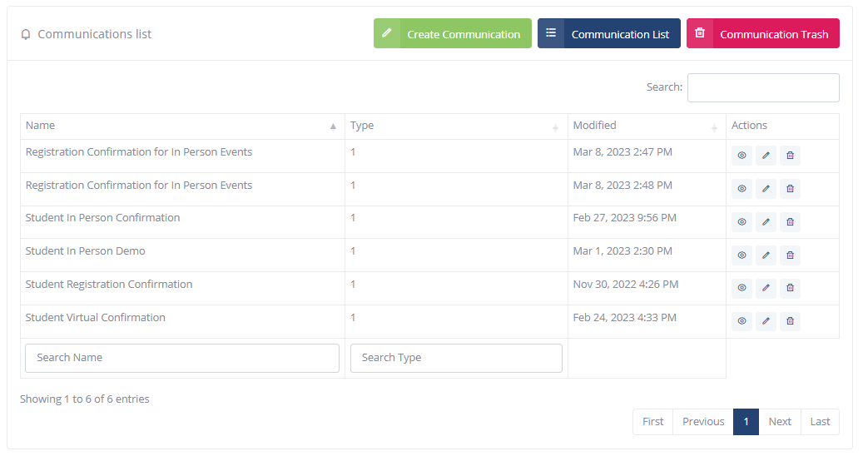Viewport: 868px width, 456px height.
Task: Jump to the Last page
Action: point(820,422)
